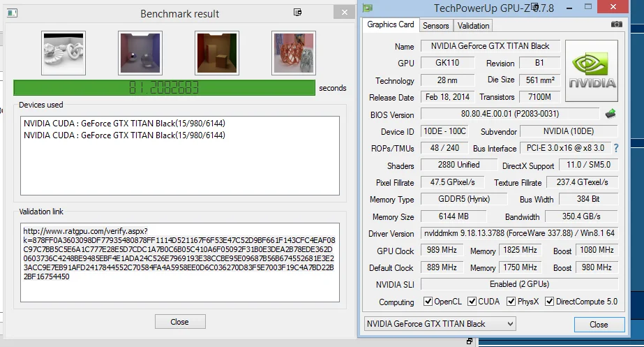Click the Release Date value Feb 18, 2014
Viewport: 644px width, 347px height.
[x=447, y=97]
